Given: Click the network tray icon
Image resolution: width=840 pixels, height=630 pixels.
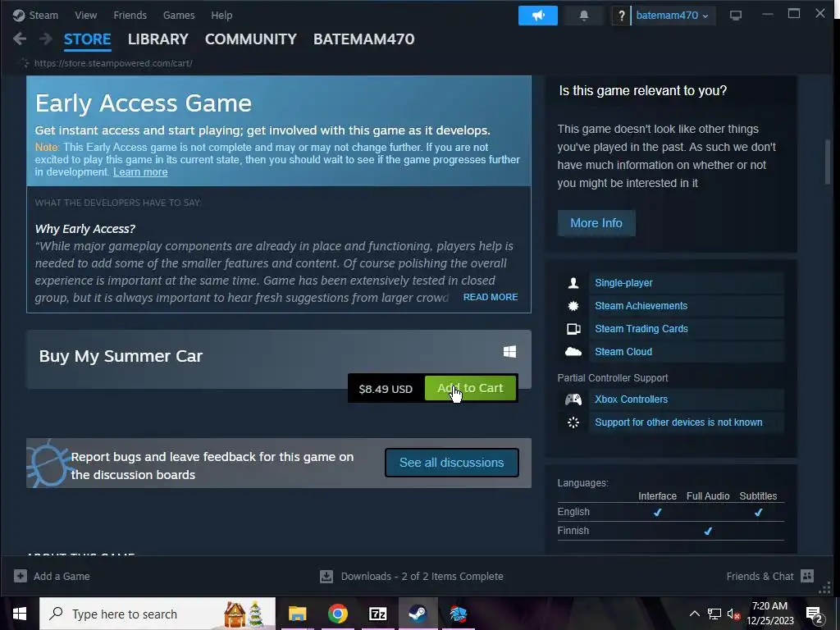Looking at the screenshot, I should click(x=714, y=614).
